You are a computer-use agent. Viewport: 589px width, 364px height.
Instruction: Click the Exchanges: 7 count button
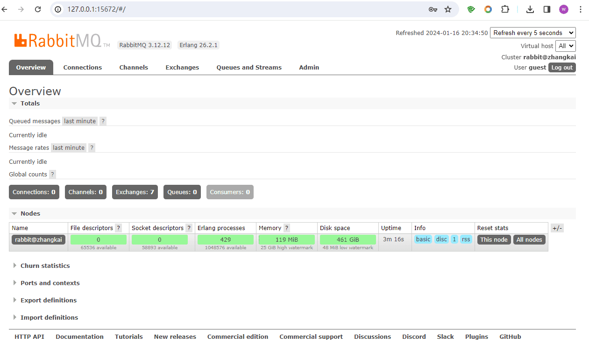coord(135,192)
